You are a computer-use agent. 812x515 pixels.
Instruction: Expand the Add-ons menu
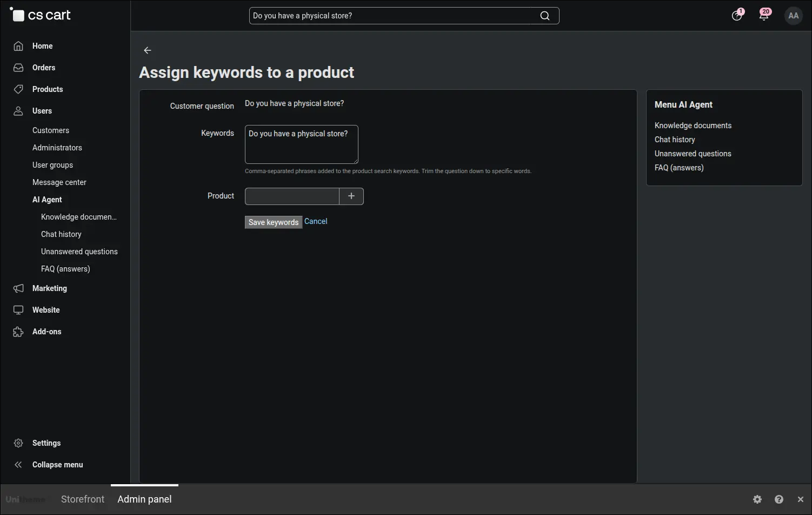[x=47, y=332]
